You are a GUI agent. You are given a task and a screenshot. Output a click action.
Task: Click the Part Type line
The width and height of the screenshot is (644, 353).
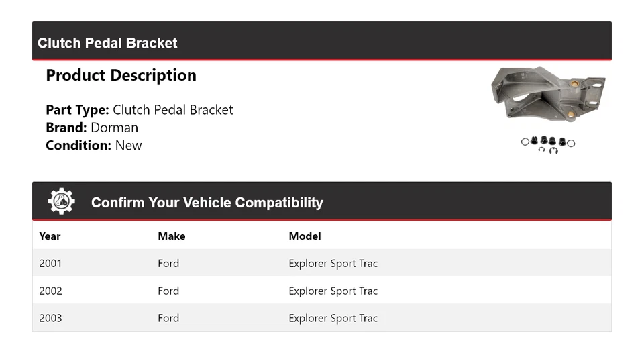[140, 110]
